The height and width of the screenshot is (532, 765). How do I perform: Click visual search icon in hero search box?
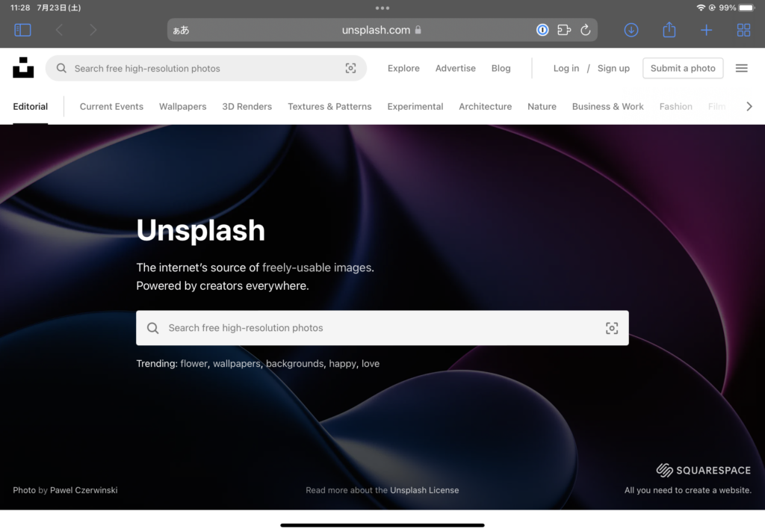click(x=611, y=328)
